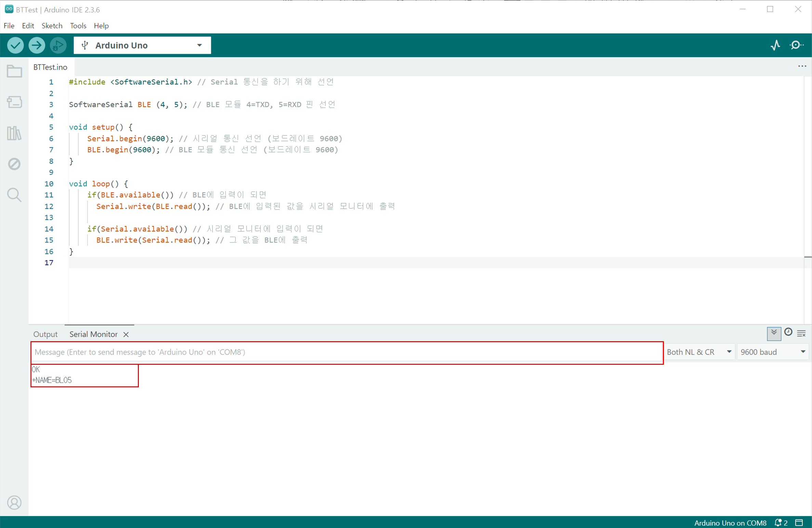Switch to the Output tab

click(45, 334)
